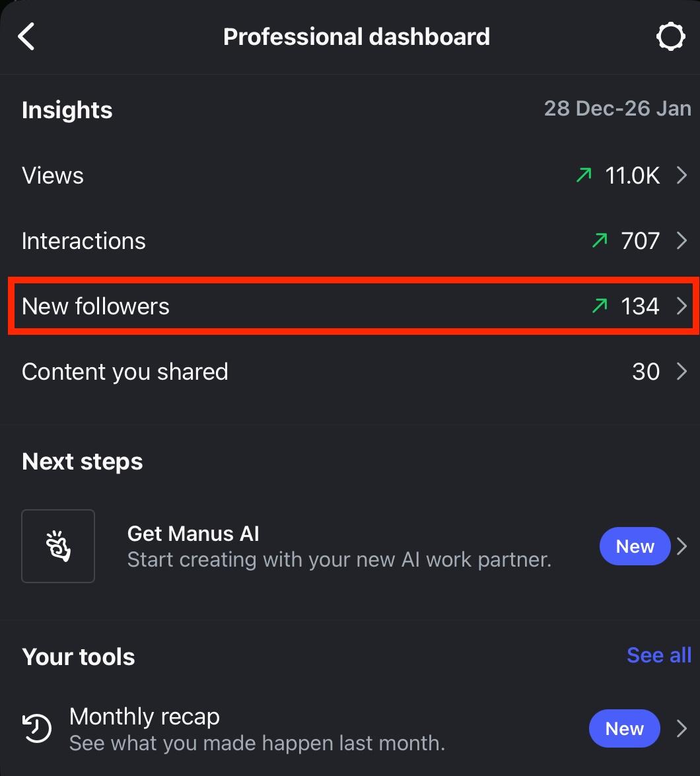700x776 pixels.
Task: Tap the green arrow beside Views
Action: (584, 175)
